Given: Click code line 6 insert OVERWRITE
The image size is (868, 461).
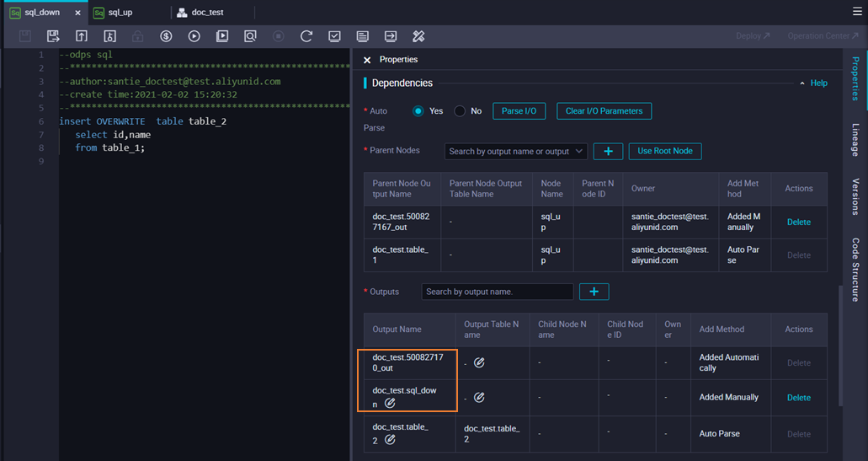Looking at the screenshot, I should click(x=143, y=121).
